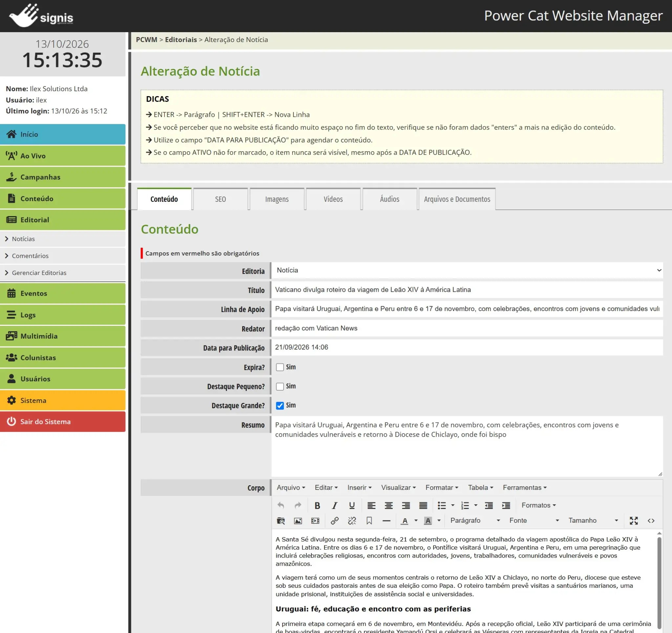Viewport: 672px width, 633px height.
Task: Uncheck Destaque Grande checkbox
Action: point(280,406)
